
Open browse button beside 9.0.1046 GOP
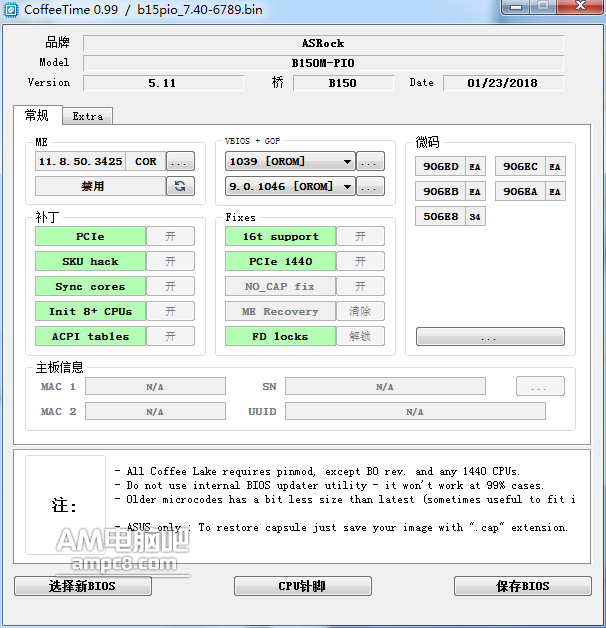tap(370, 186)
